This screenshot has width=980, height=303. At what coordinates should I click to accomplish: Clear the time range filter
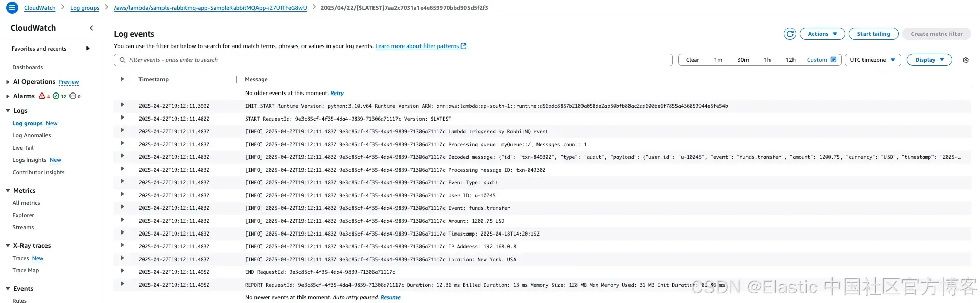point(692,60)
